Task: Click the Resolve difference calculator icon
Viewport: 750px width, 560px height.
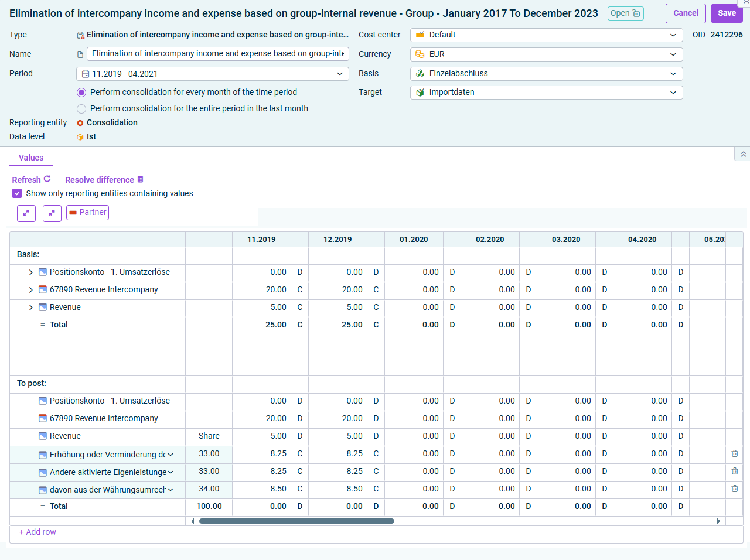Action: pyautogui.click(x=140, y=179)
